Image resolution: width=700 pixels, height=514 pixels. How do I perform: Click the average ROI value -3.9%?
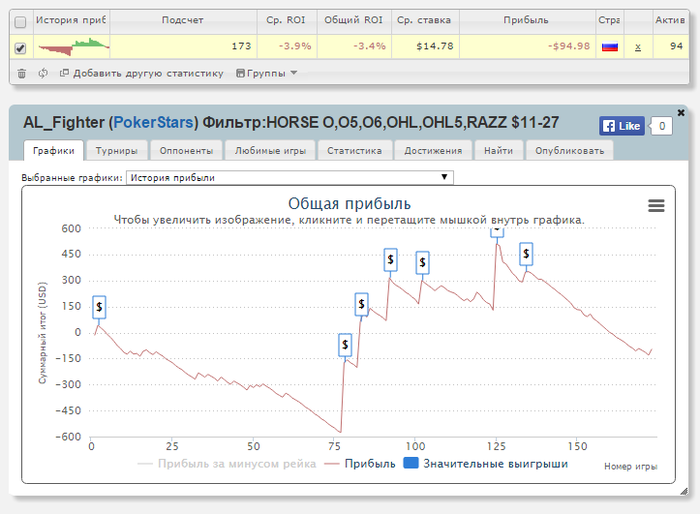[295, 46]
